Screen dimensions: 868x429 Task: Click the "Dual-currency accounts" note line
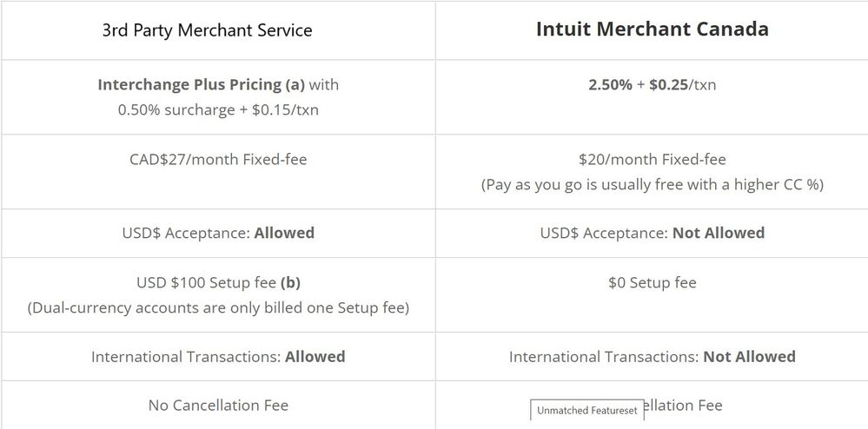(218, 308)
